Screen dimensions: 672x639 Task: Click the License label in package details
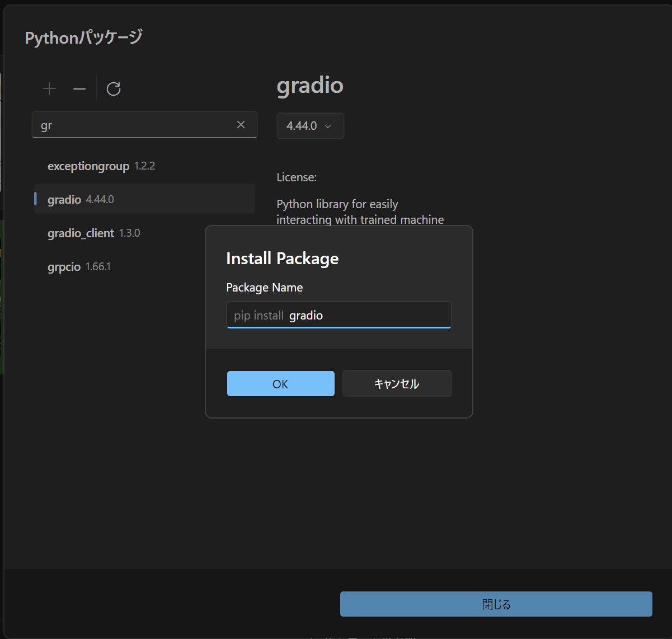[297, 177]
